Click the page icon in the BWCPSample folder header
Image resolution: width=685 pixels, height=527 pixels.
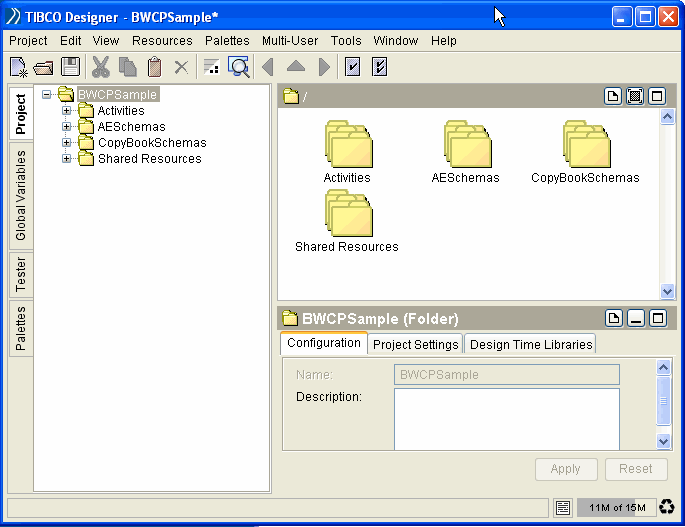[x=614, y=318]
